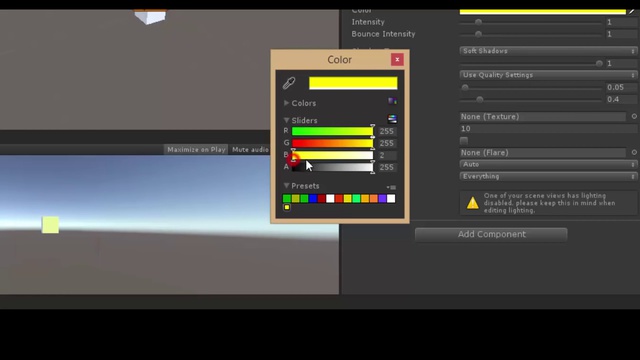The width and height of the screenshot is (640, 360).
Task: Expand the Colors section
Action: click(287, 103)
